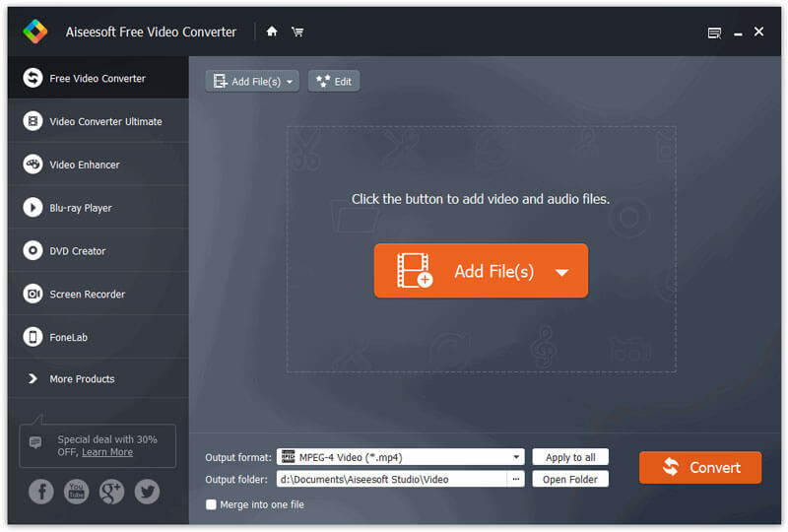Click the Aiseesoft logo icon
Viewport: 788px width, 532px height.
click(34, 32)
